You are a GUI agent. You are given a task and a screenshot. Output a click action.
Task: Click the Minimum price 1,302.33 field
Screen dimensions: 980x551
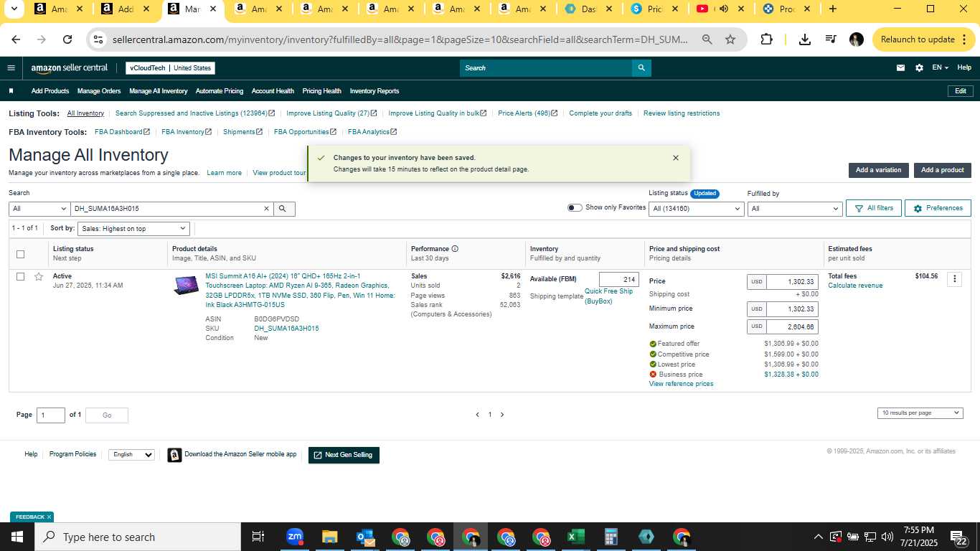(x=792, y=309)
